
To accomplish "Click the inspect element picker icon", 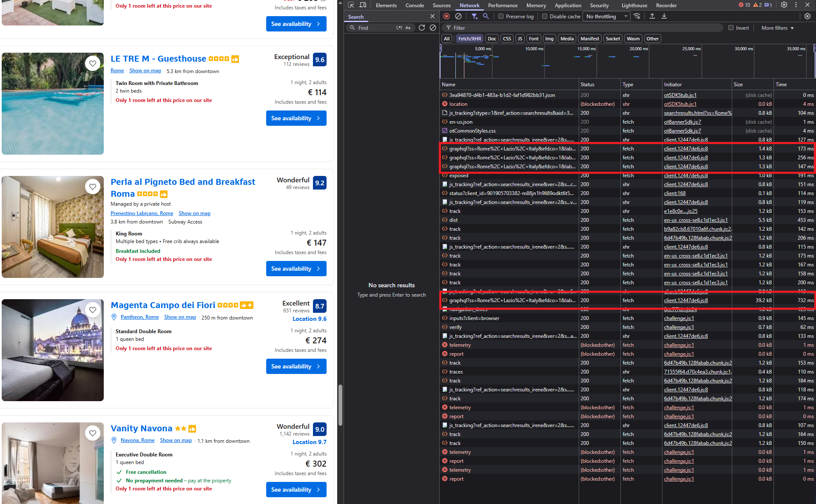I will pyautogui.click(x=351, y=5).
